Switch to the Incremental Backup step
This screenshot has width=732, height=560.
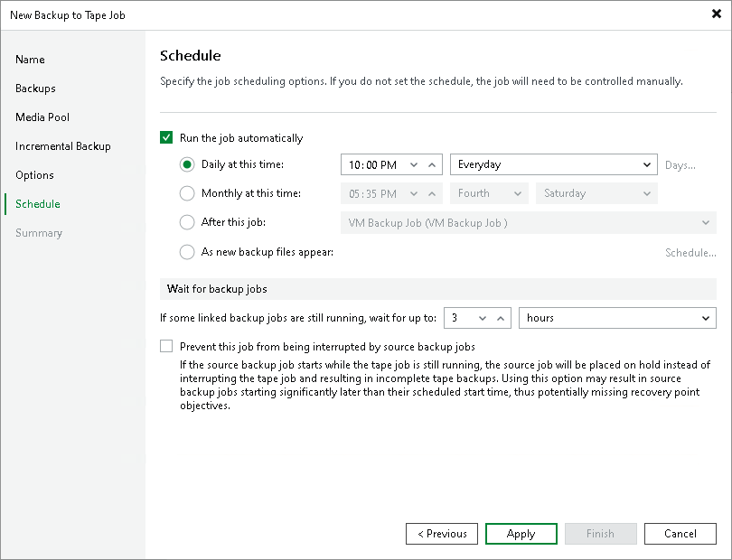click(63, 145)
